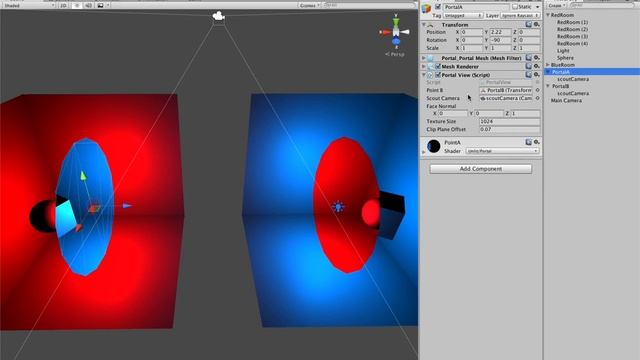Select RedRoom (1) in Hierarchy
The image size is (640, 360).
tap(572, 22)
